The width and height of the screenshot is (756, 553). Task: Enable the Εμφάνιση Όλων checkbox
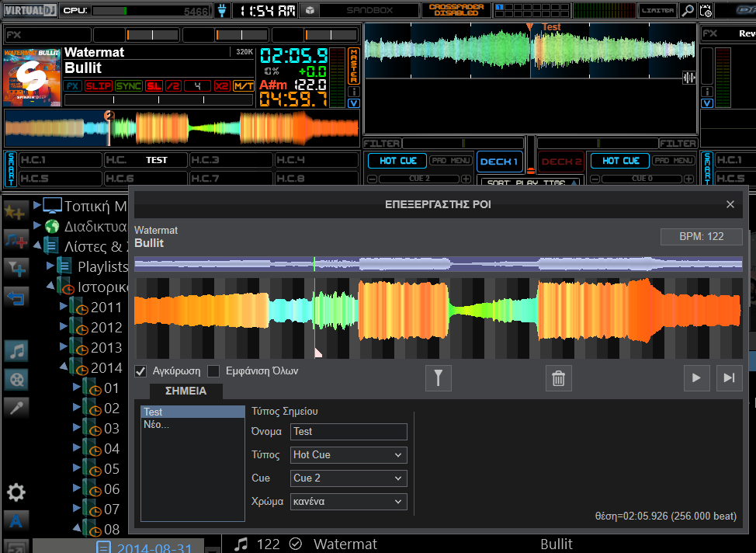(x=213, y=371)
